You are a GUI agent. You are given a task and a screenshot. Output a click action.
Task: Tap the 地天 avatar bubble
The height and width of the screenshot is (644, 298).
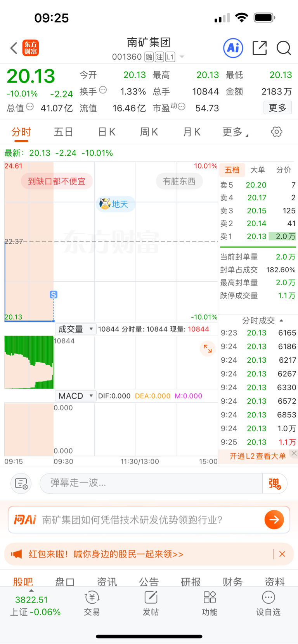[115, 204]
